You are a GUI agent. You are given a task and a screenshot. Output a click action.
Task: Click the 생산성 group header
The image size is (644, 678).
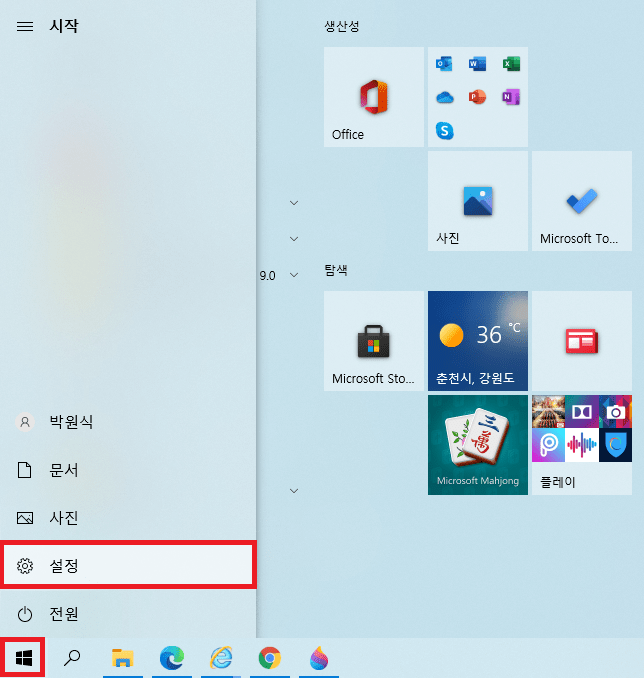pyautogui.click(x=342, y=26)
